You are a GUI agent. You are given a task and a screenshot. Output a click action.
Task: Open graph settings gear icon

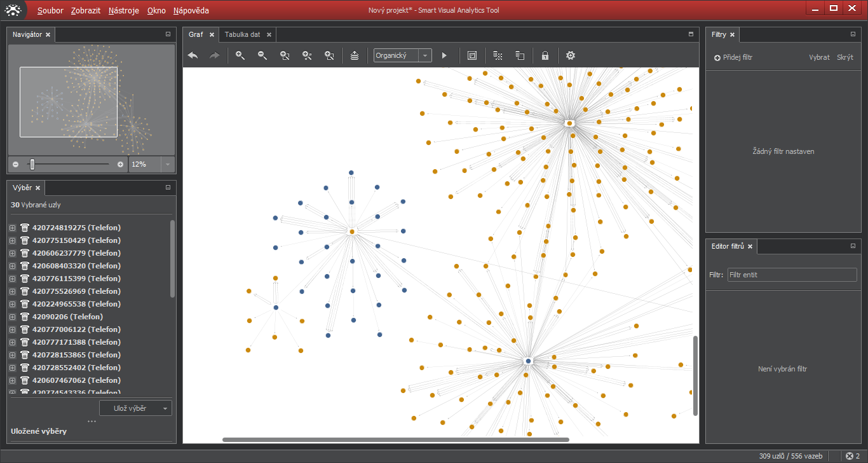(571, 56)
